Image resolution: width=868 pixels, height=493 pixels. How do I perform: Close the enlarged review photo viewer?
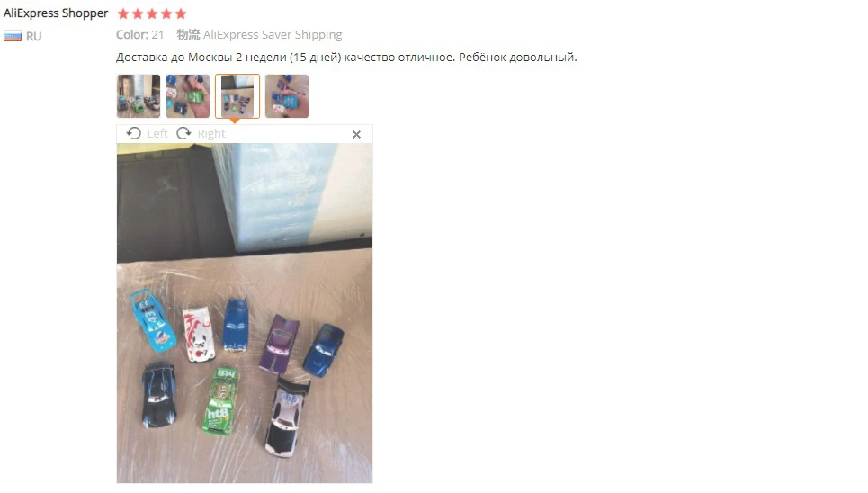click(356, 135)
